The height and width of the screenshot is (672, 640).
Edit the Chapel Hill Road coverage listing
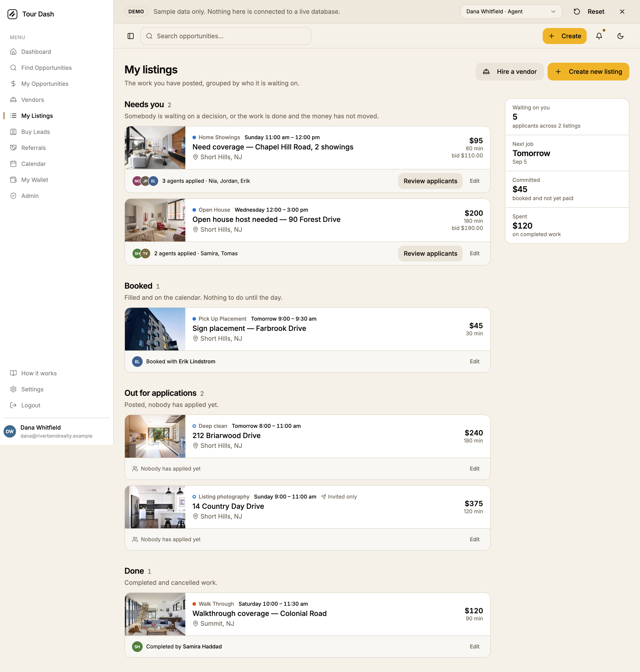tap(474, 181)
